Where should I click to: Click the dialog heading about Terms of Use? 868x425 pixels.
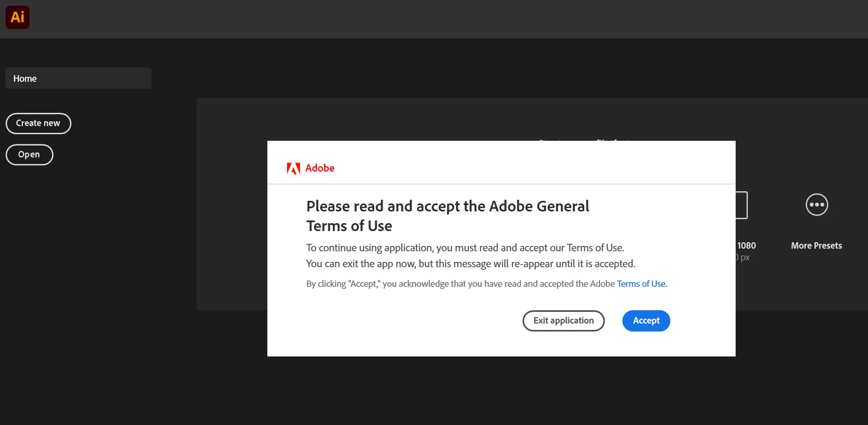(448, 216)
